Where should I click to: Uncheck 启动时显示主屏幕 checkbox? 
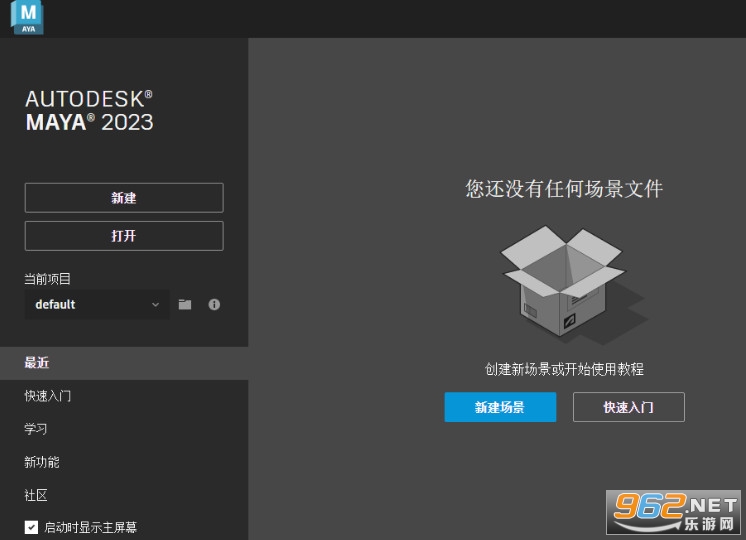coord(31,527)
